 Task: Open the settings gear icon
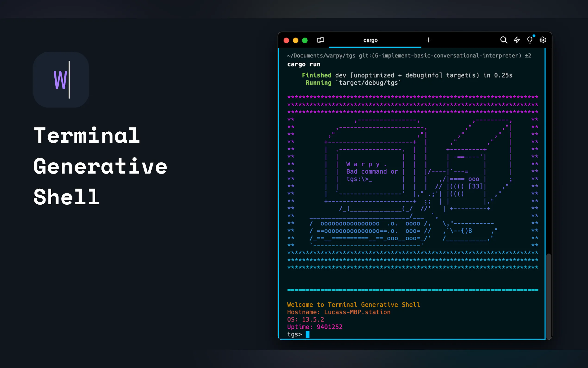click(543, 40)
